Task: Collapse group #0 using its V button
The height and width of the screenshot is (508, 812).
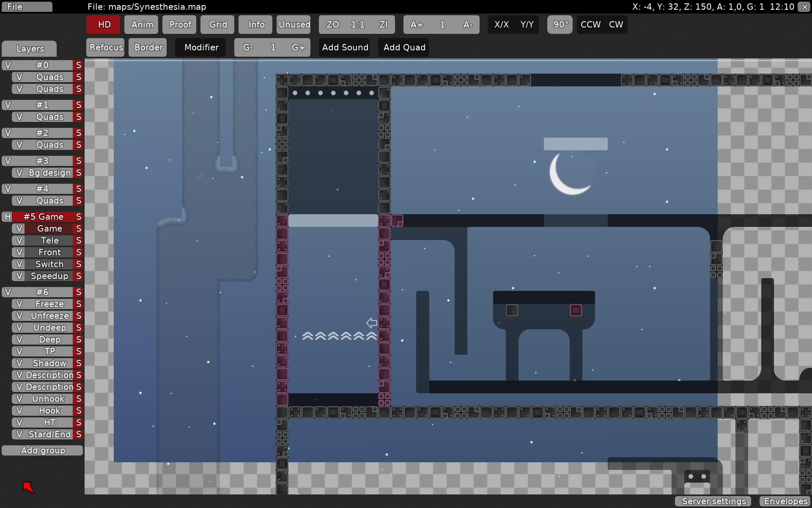Action: (x=7, y=65)
